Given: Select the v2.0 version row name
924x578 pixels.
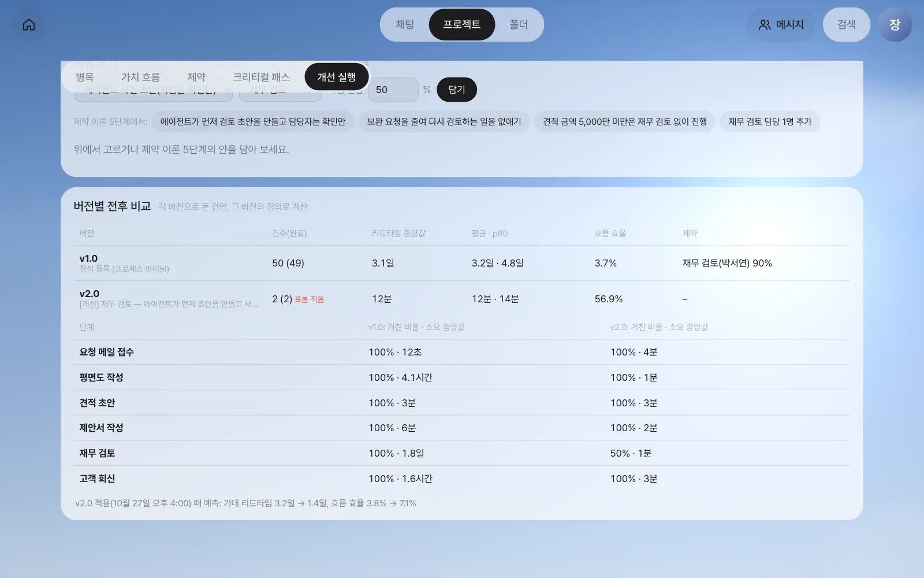Looking at the screenshot, I should (90, 294).
